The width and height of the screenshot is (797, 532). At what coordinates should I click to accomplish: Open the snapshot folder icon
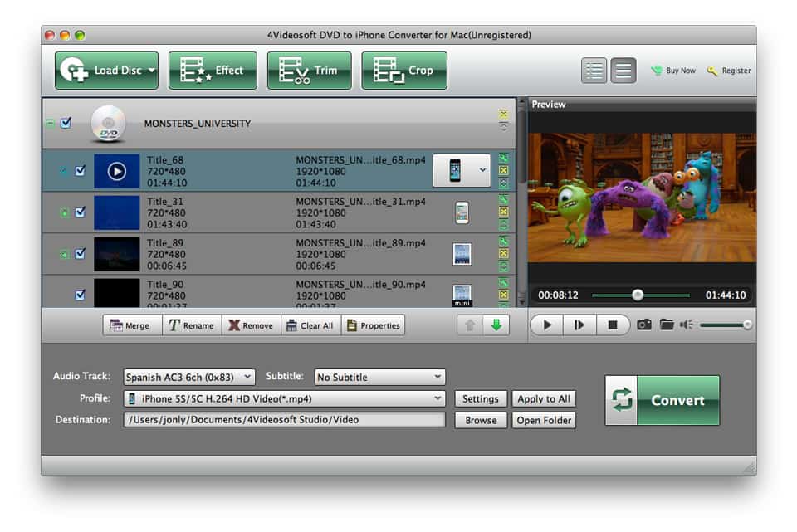[x=667, y=325]
